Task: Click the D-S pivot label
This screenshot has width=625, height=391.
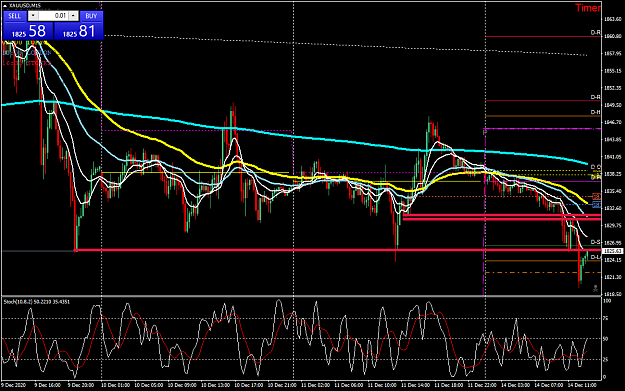Action: click(596, 242)
